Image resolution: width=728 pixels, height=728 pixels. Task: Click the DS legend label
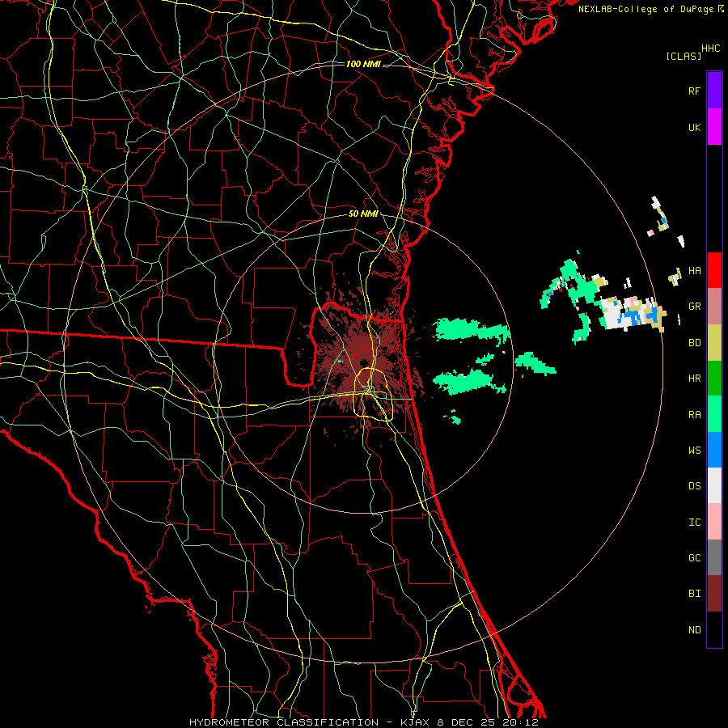[x=694, y=486]
